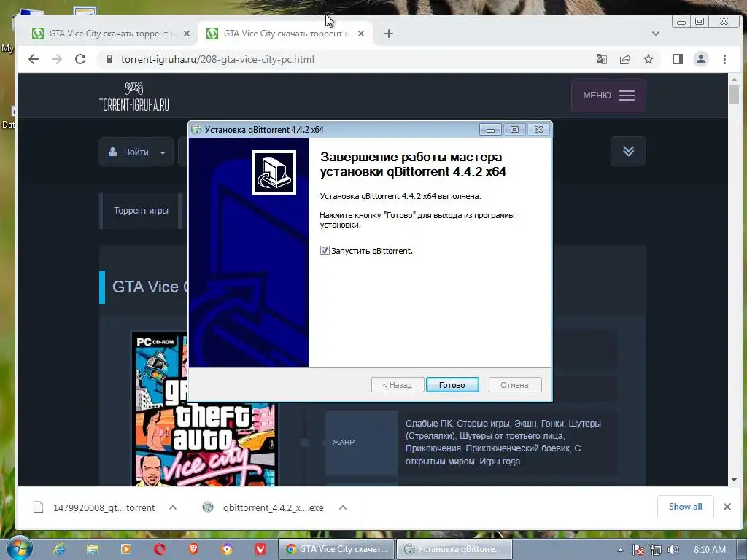Open the Google Translate page icon
This screenshot has width=747, height=560.
(x=602, y=59)
